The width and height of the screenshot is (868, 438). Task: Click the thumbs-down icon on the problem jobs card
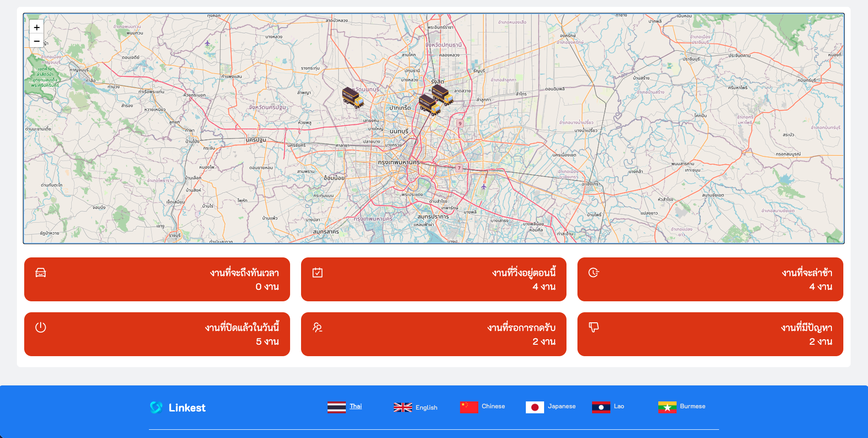coord(593,327)
